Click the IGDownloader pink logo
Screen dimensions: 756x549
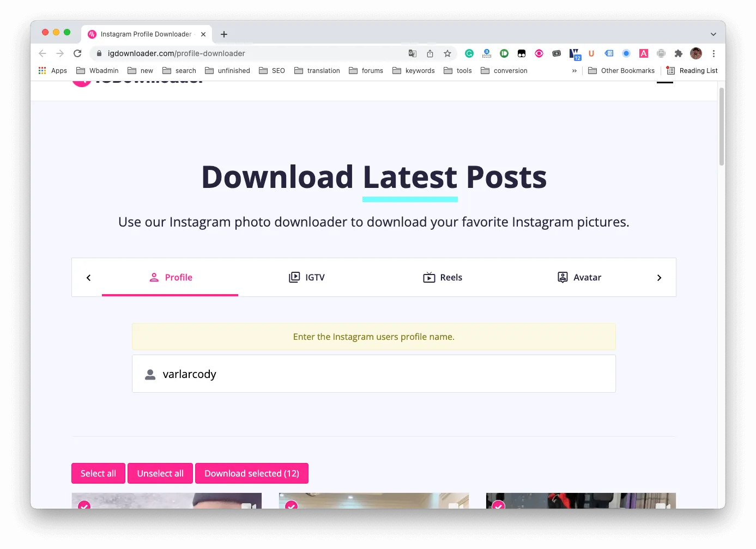82,83
